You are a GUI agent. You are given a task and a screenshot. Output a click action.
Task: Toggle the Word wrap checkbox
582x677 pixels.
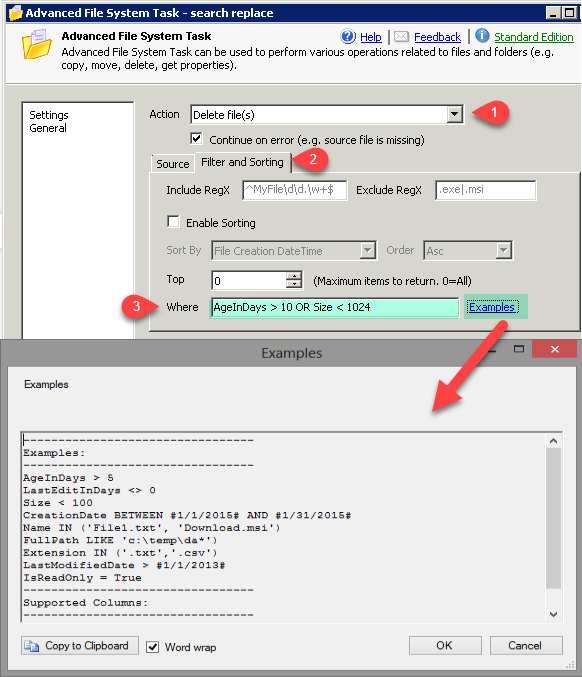pos(152,647)
